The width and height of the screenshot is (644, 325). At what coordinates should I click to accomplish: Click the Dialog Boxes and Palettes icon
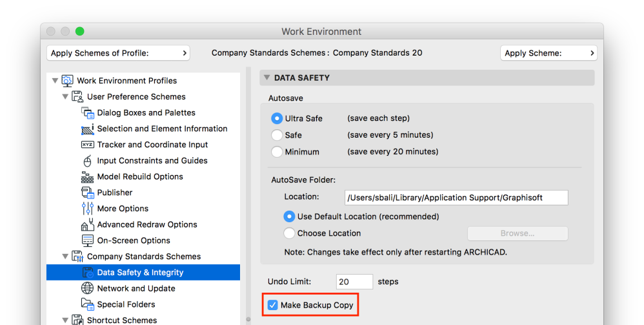(x=88, y=113)
